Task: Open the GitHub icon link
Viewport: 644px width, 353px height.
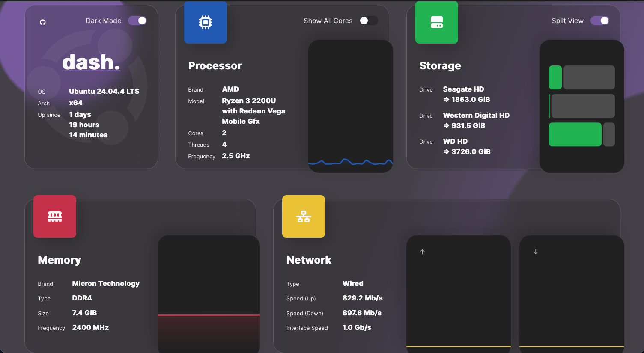Action: click(x=43, y=22)
